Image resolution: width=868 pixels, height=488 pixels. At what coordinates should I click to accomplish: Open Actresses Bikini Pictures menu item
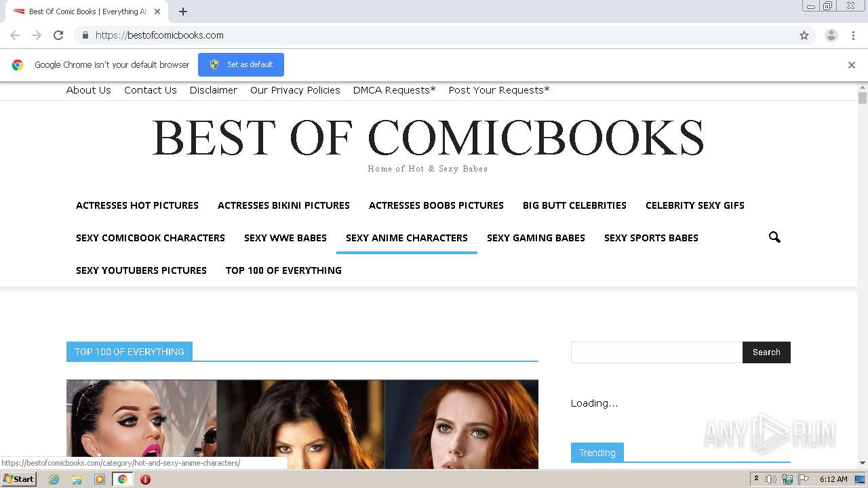click(x=283, y=205)
